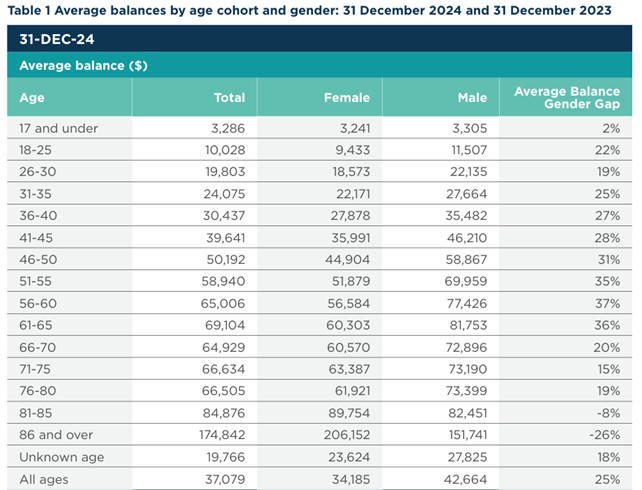The image size is (642, 490).
Task: Click the total value 50,192
Action: pos(226,260)
